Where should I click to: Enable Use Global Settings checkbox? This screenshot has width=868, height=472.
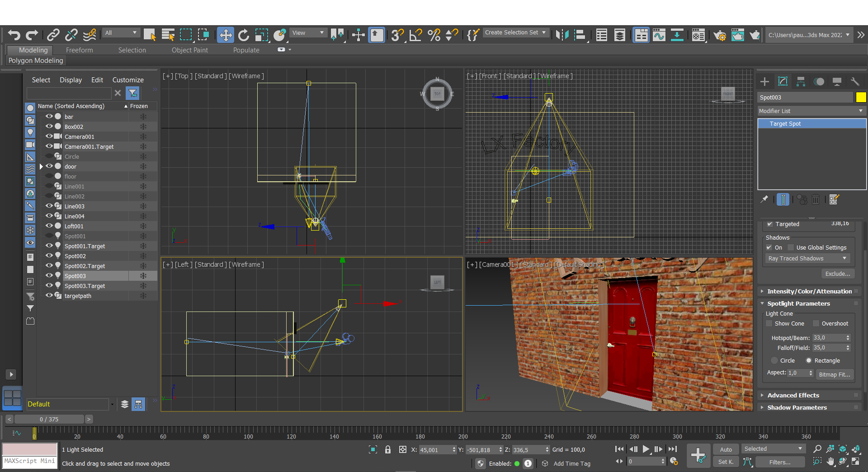click(791, 247)
